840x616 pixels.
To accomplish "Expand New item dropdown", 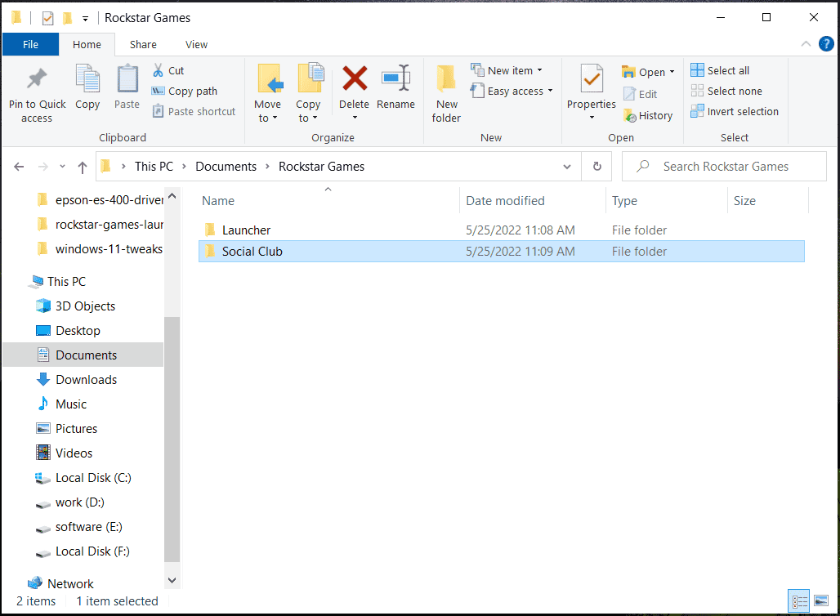I will (x=539, y=70).
